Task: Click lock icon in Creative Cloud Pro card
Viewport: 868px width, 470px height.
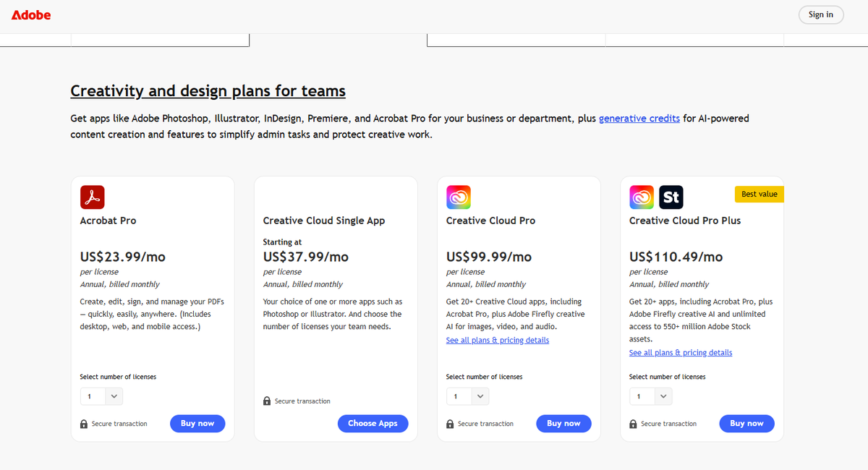Action: pyautogui.click(x=450, y=424)
